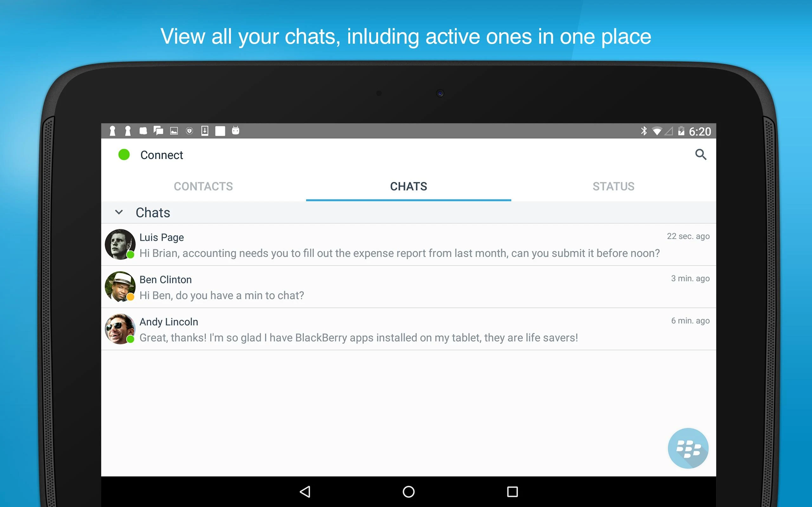Click green presence dot beside Connect
The height and width of the screenshot is (507, 812).
(x=124, y=155)
